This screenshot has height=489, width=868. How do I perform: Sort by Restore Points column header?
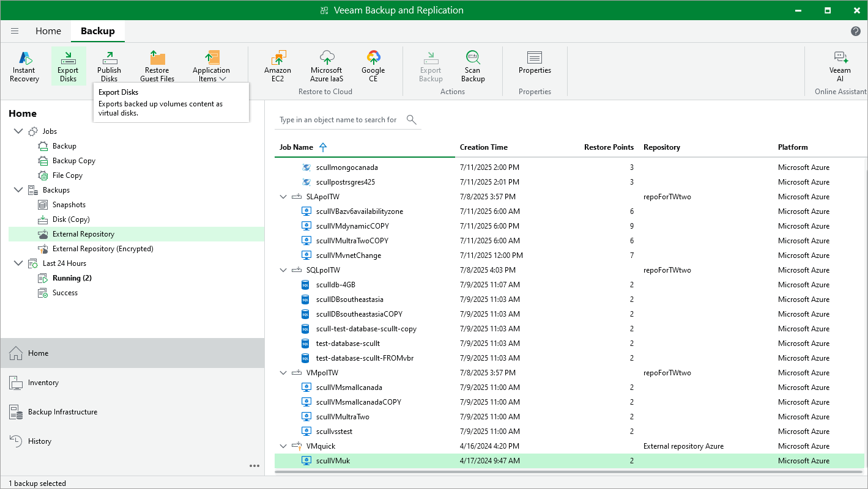click(609, 147)
